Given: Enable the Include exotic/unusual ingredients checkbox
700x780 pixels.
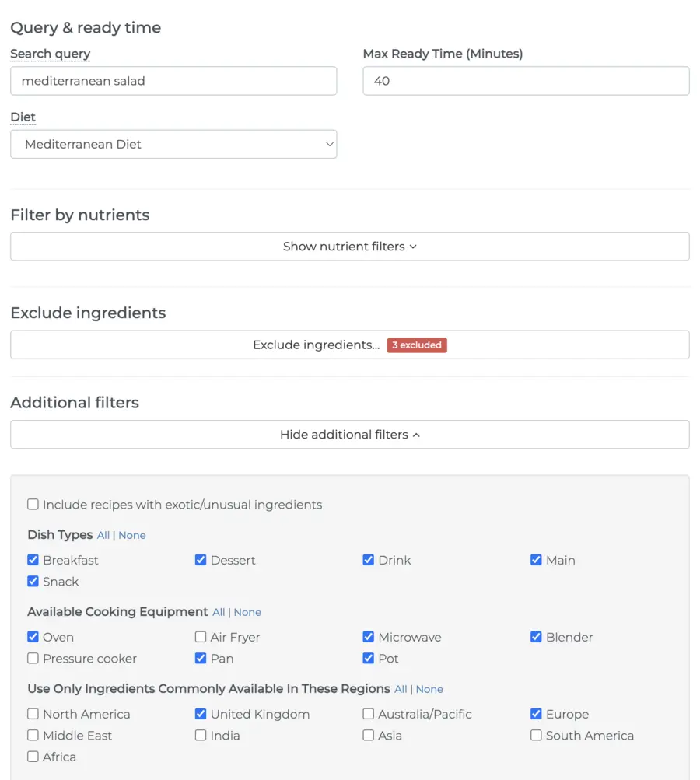Looking at the screenshot, I should (33, 504).
